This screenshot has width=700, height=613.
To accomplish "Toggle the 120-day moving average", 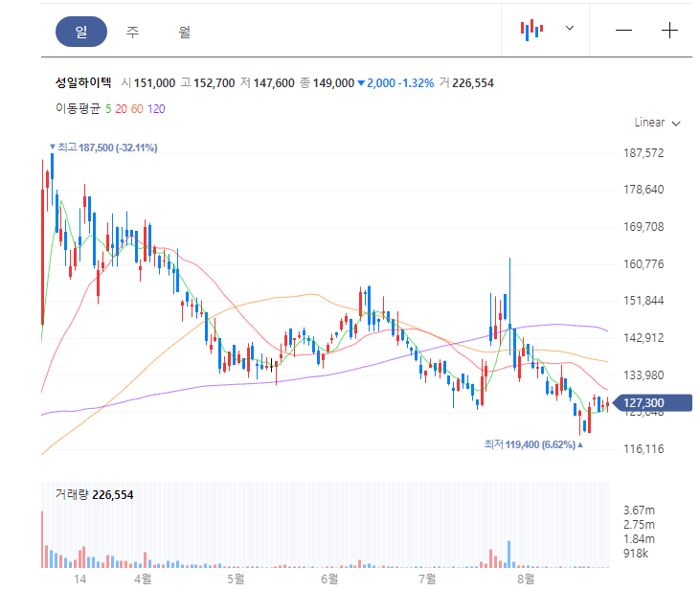I will click(156, 109).
